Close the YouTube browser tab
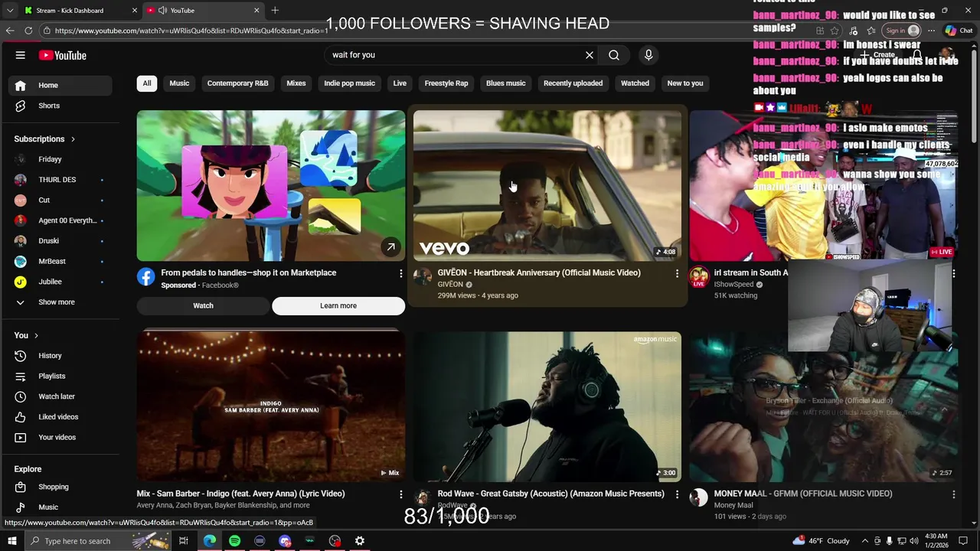Viewport: 980px width, 551px height. pyautogui.click(x=256, y=11)
